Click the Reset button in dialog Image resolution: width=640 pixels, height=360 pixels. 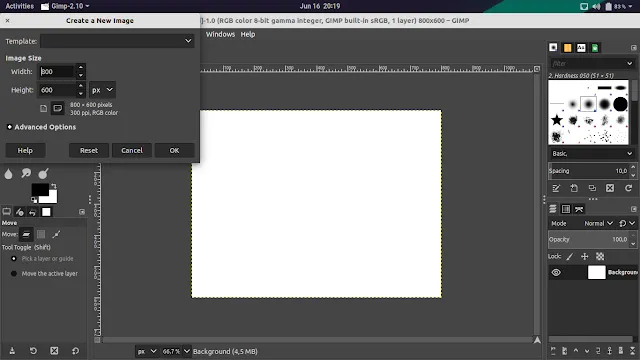tap(89, 150)
